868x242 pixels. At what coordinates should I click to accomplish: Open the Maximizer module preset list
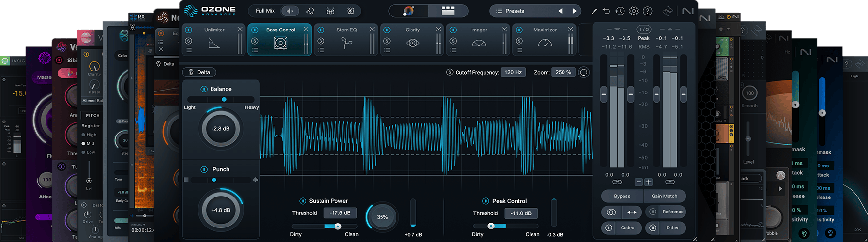point(519,50)
